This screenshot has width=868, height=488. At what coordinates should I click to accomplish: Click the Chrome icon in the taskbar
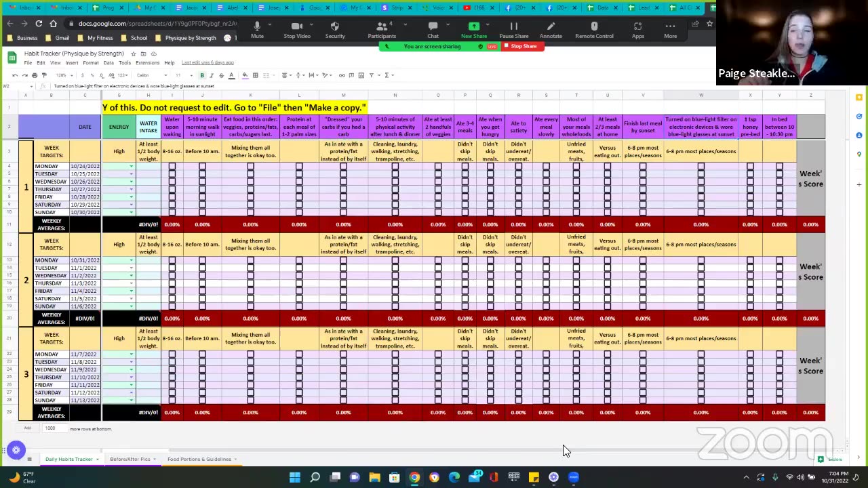pos(414,477)
